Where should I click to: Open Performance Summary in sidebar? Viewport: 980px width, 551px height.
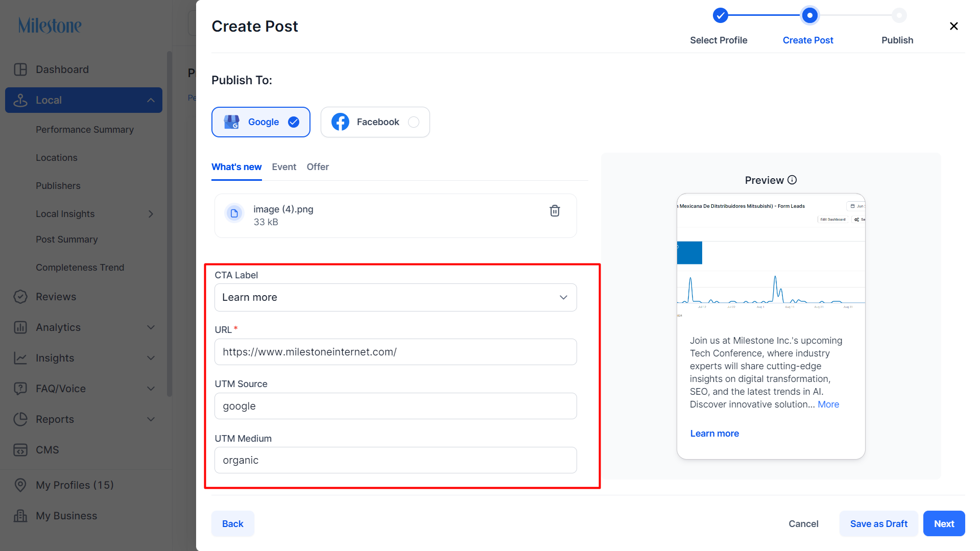pos(85,130)
